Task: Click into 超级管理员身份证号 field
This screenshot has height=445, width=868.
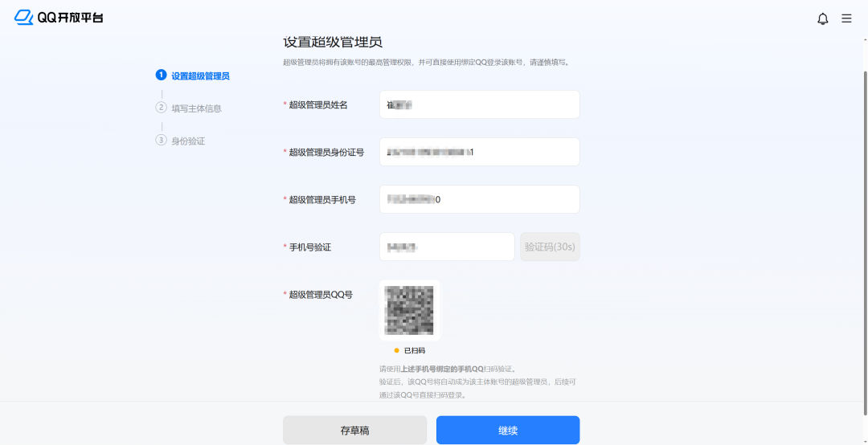Action: tap(479, 152)
